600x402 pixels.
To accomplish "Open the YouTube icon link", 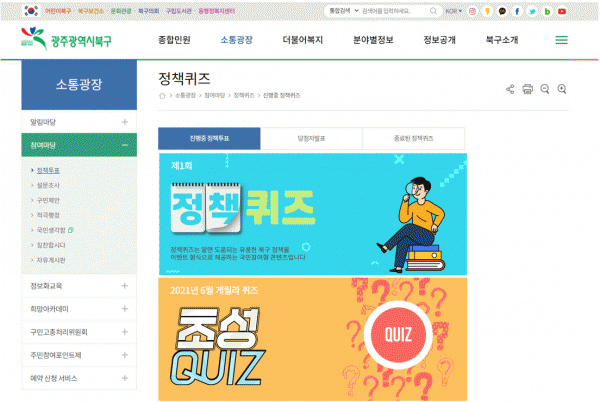I will coord(562,11).
